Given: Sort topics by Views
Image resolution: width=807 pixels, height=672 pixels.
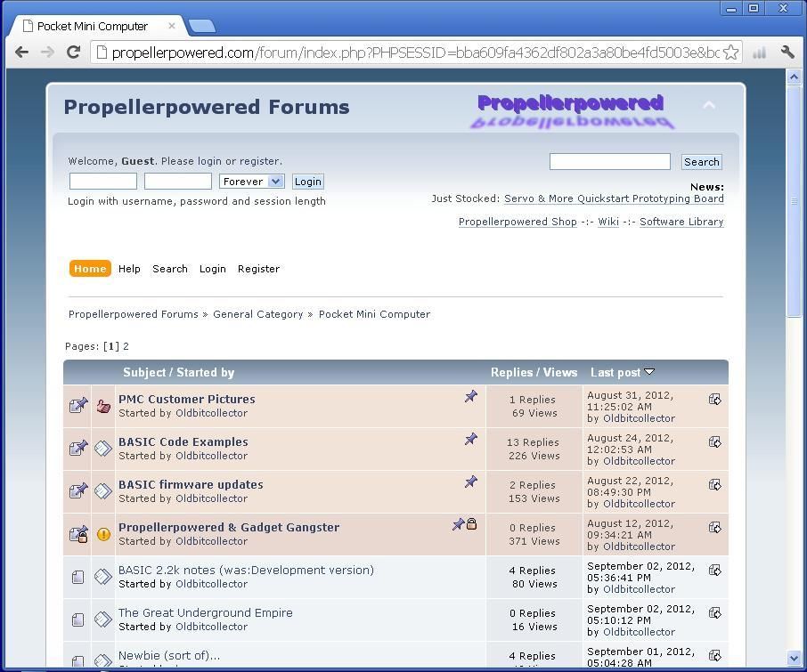Looking at the screenshot, I should pos(560,372).
